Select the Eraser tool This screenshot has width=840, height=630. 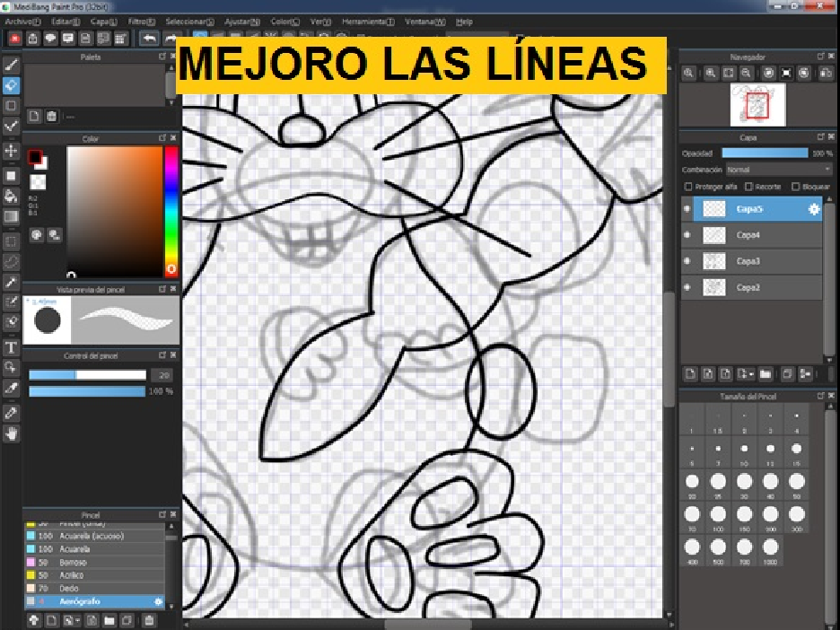[x=12, y=86]
